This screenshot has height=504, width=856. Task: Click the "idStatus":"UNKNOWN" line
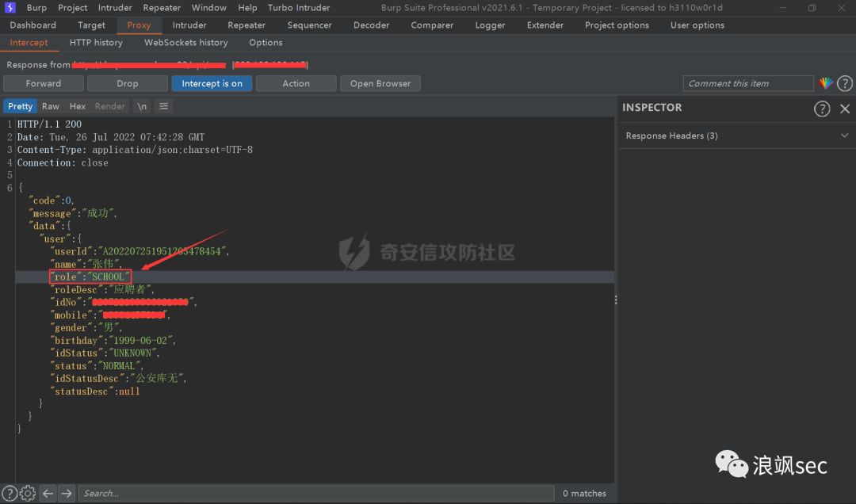tap(105, 353)
